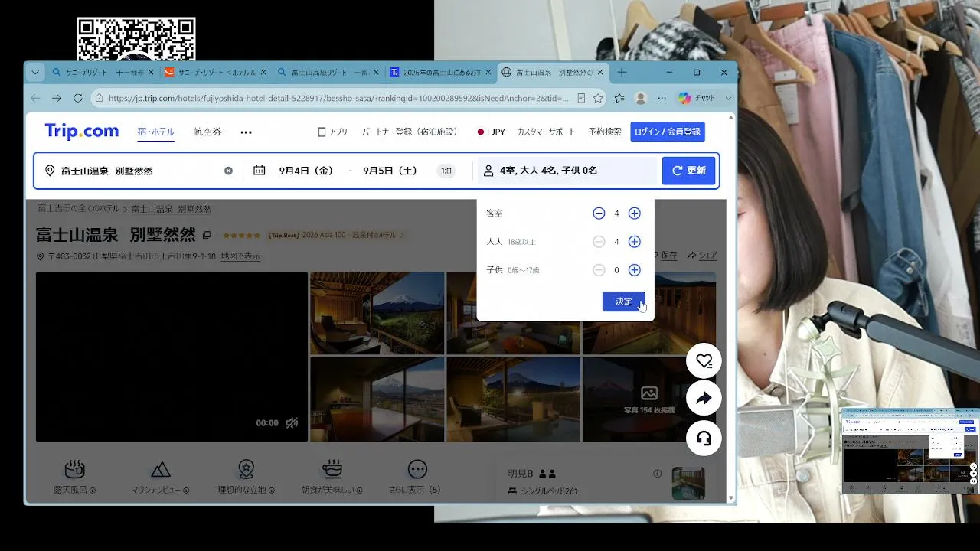Open the カスタマーサポート link
This screenshot has height=551, width=980.
pos(547,132)
